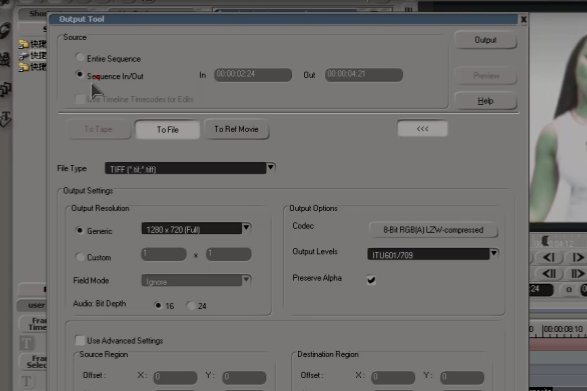
Task: Click the lower T title icon
Action: click(27, 381)
